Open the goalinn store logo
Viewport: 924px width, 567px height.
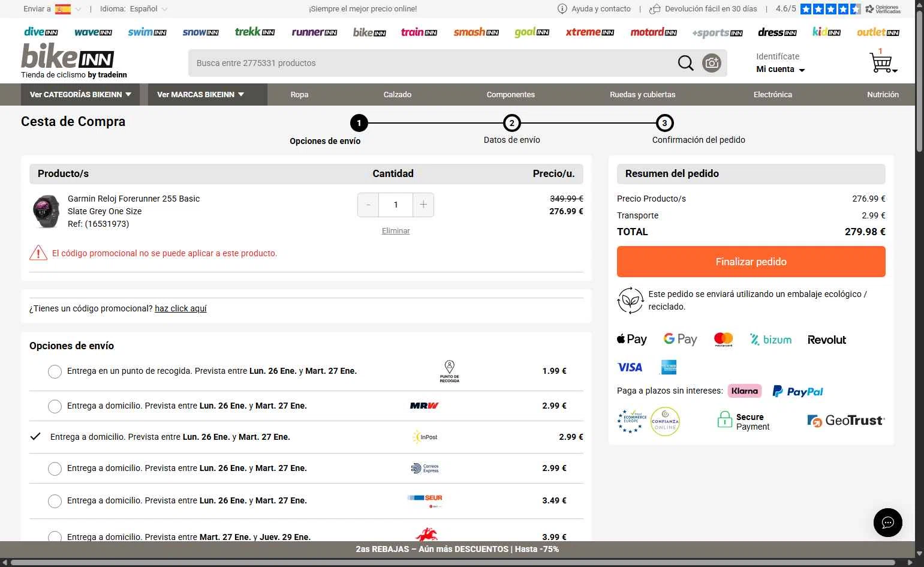(x=532, y=32)
